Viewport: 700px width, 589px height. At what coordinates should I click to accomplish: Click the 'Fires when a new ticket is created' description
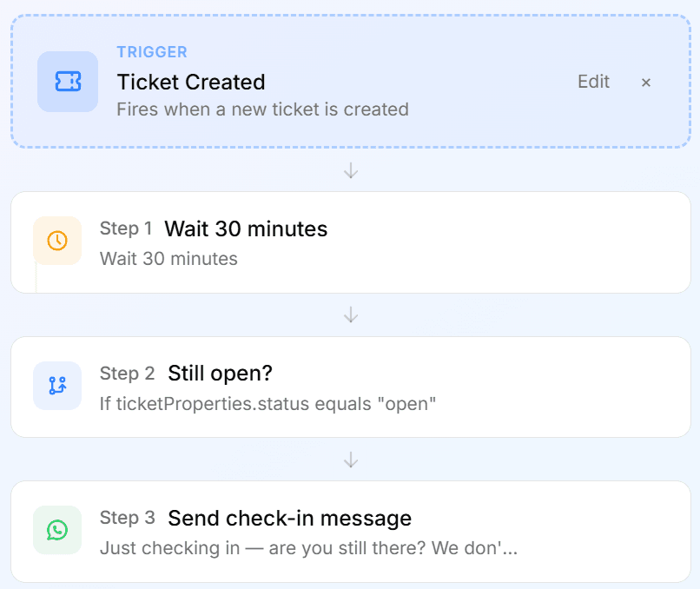pos(262,109)
